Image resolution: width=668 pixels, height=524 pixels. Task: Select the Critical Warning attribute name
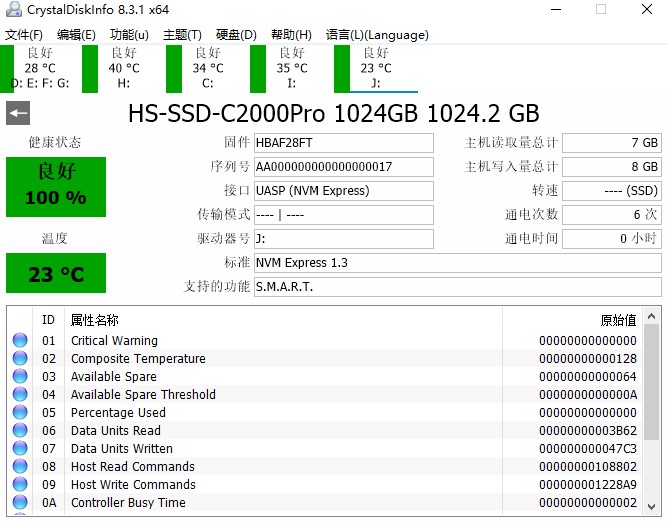click(x=114, y=340)
